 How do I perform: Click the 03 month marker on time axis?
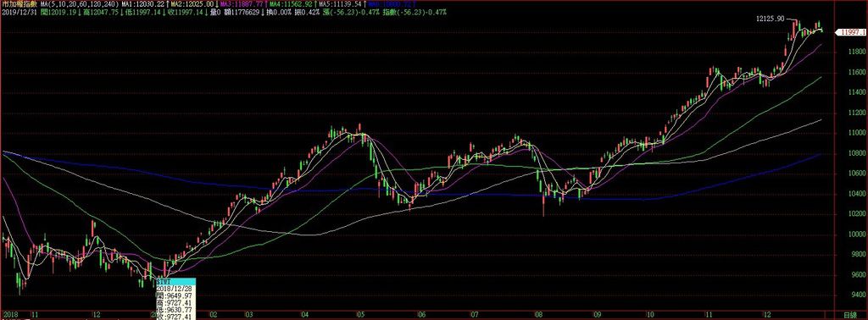click(x=248, y=314)
